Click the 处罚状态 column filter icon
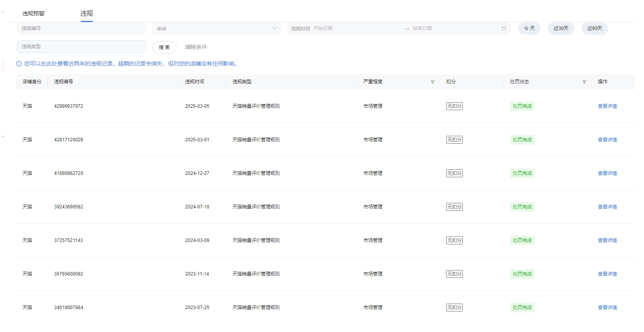Screen dimensions: 644x332 tap(584, 82)
